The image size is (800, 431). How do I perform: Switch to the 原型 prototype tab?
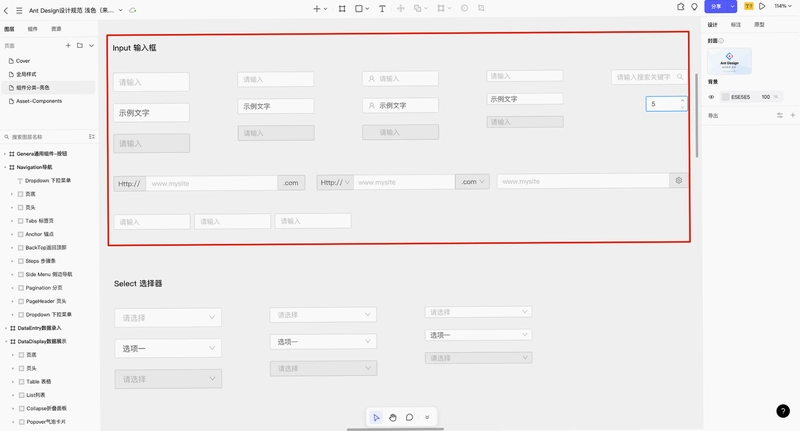(x=759, y=24)
